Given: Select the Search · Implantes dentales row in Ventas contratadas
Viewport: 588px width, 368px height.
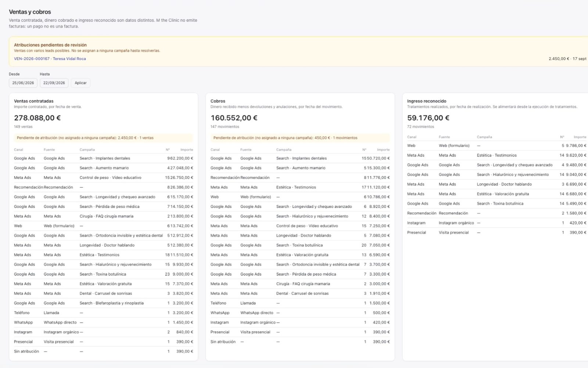Looking at the screenshot, I should coord(103,158).
